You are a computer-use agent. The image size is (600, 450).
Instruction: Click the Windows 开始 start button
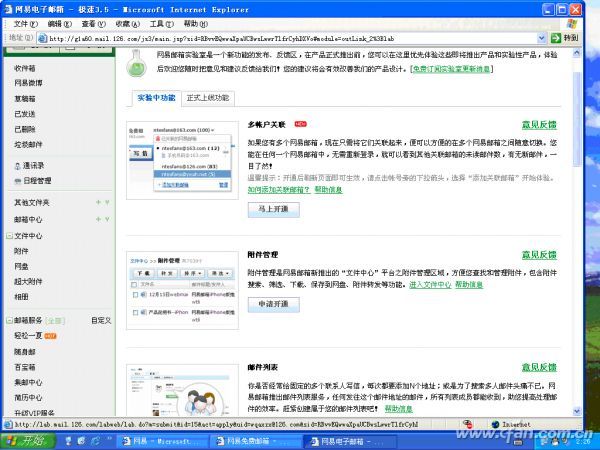tap(28, 440)
